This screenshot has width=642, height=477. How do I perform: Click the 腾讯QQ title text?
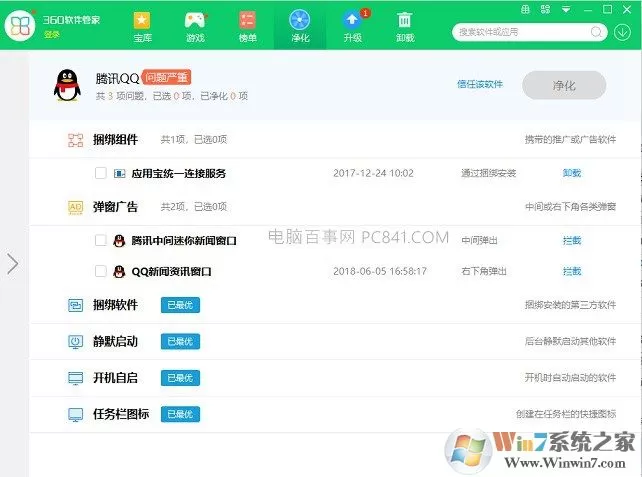pyautogui.click(x=118, y=78)
